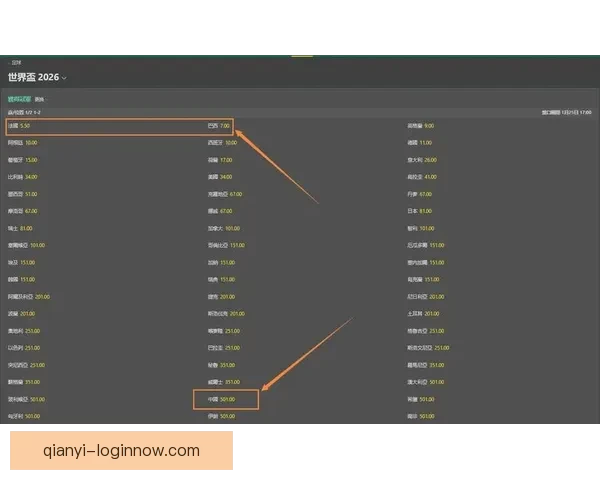The image size is (600, 480).
Task: Choose the 尼日利亞 201.00 odds
Action: click(426, 297)
